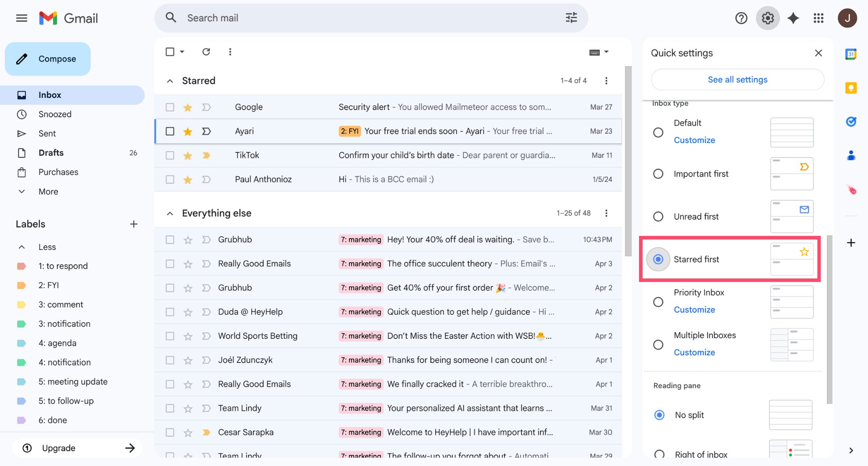Open Everything else section options menu

point(606,213)
